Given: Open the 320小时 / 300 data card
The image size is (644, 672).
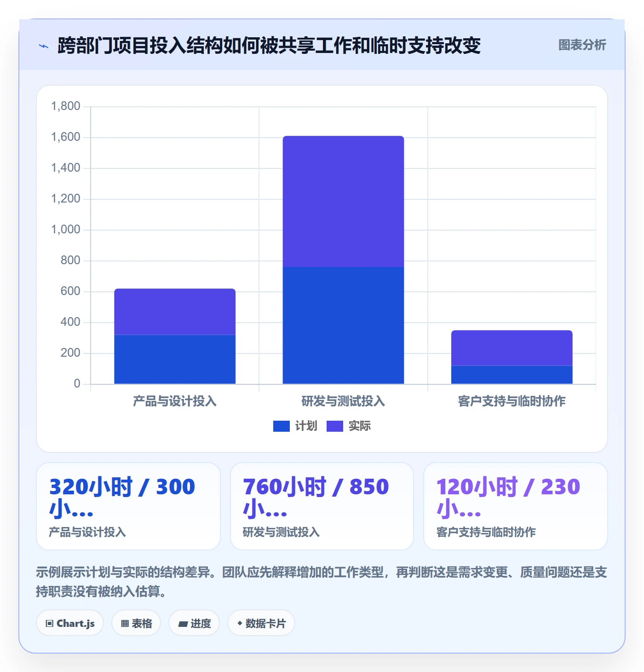Looking at the screenshot, I should click(128, 506).
